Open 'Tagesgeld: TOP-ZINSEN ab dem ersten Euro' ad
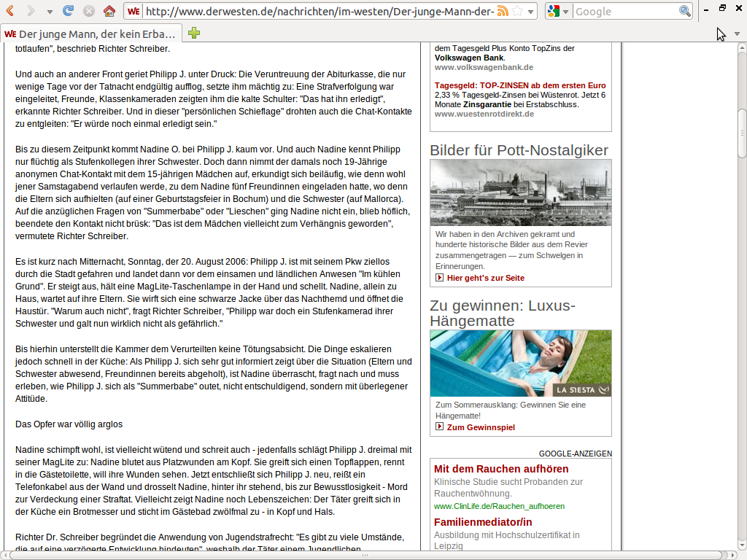747x560 pixels. 519,85
